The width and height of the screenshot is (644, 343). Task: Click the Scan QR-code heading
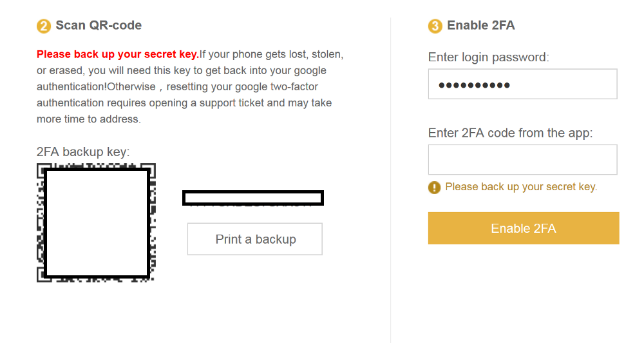[x=99, y=26]
